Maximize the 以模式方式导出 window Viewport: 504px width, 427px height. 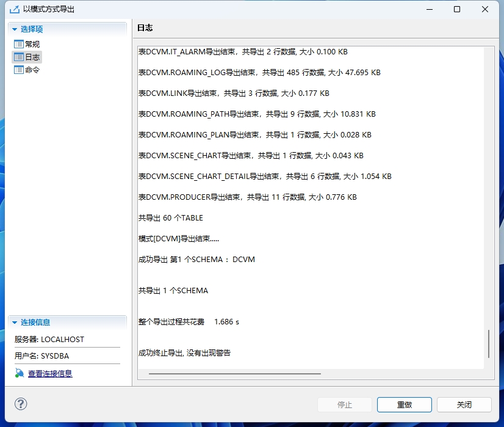[x=457, y=9]
